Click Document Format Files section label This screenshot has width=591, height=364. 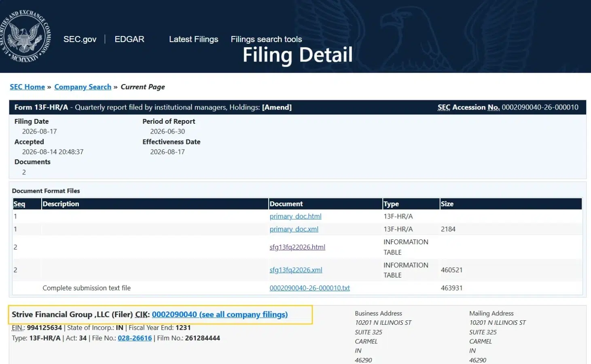[46, 191]
